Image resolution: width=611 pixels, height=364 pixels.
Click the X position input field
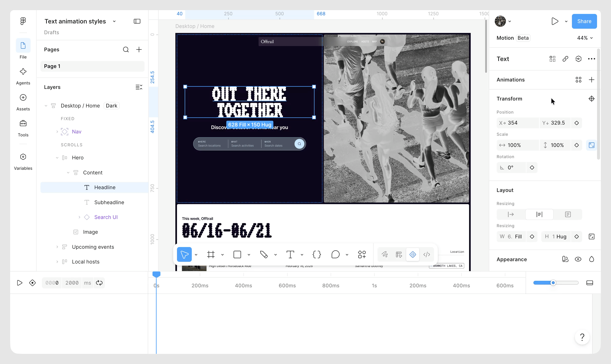click(x=518, y=123)
